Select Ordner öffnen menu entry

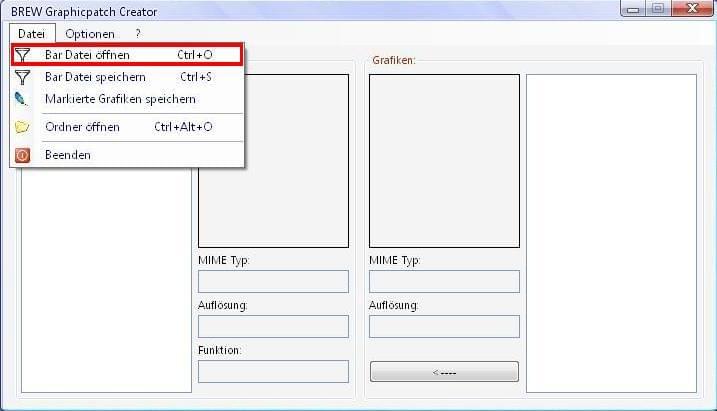click(127, 127)
